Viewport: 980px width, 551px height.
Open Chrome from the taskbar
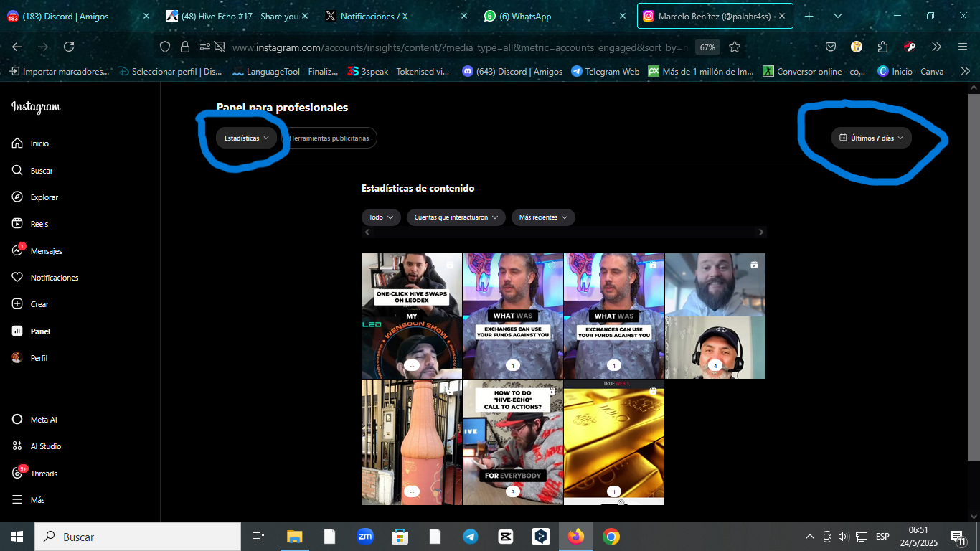pyautogui.click(x=611, y=537)
